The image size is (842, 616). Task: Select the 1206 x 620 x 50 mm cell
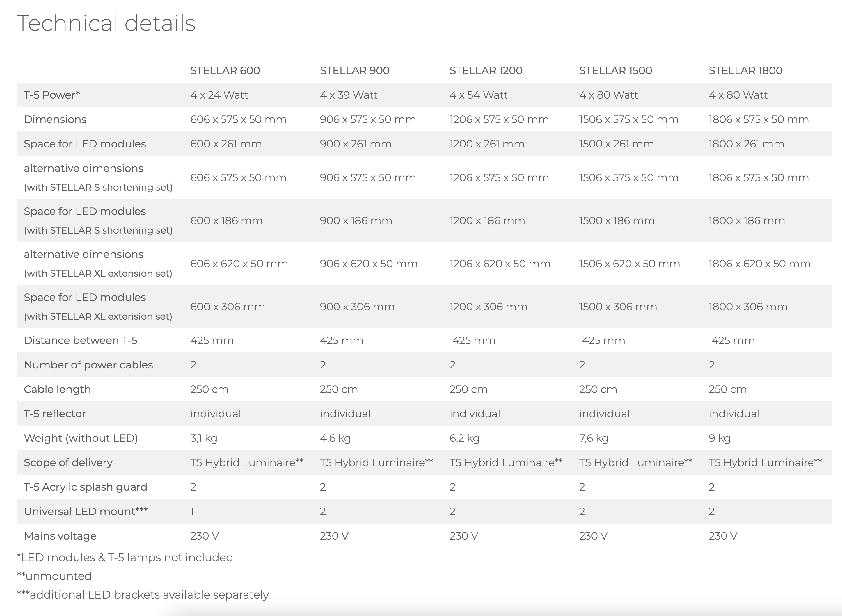click(500, 264)
